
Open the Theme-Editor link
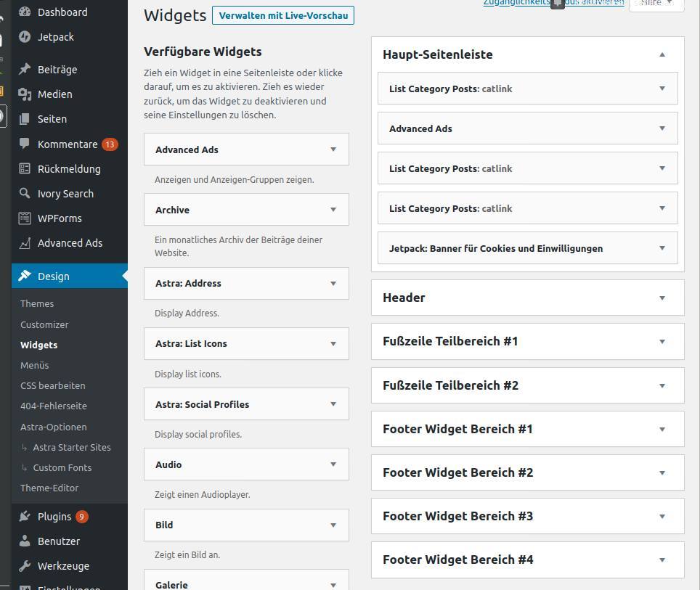pos(49,488)
